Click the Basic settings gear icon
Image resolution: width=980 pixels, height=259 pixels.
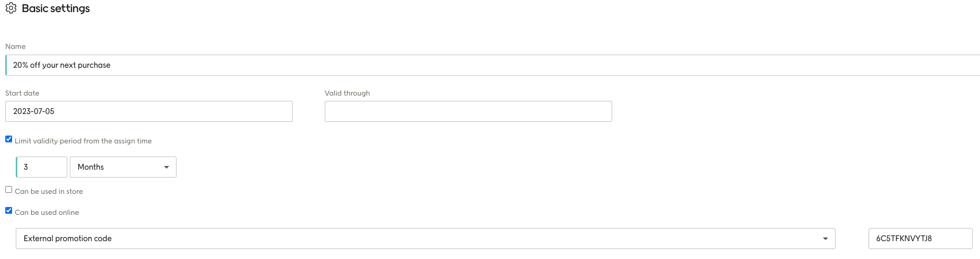[11, 8]
